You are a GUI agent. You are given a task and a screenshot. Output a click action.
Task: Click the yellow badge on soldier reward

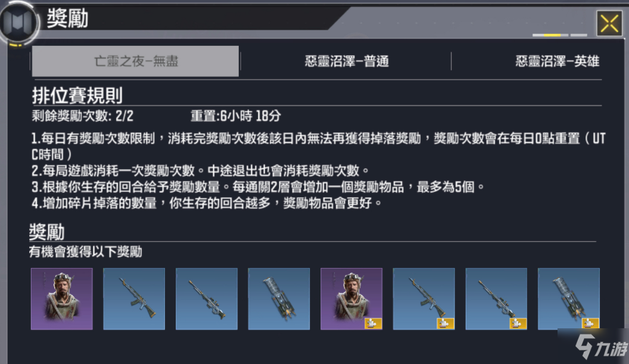click(x=373, y=323)
